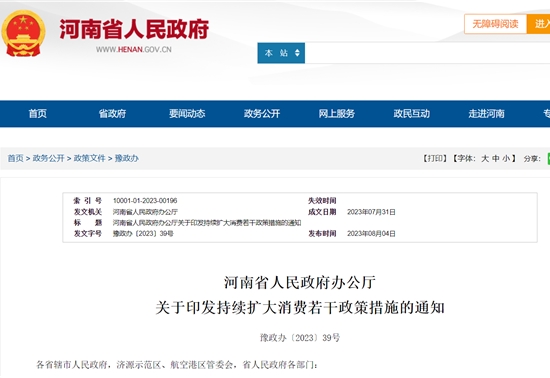Open the 省政府 navigation menu item

coord(112,114)
